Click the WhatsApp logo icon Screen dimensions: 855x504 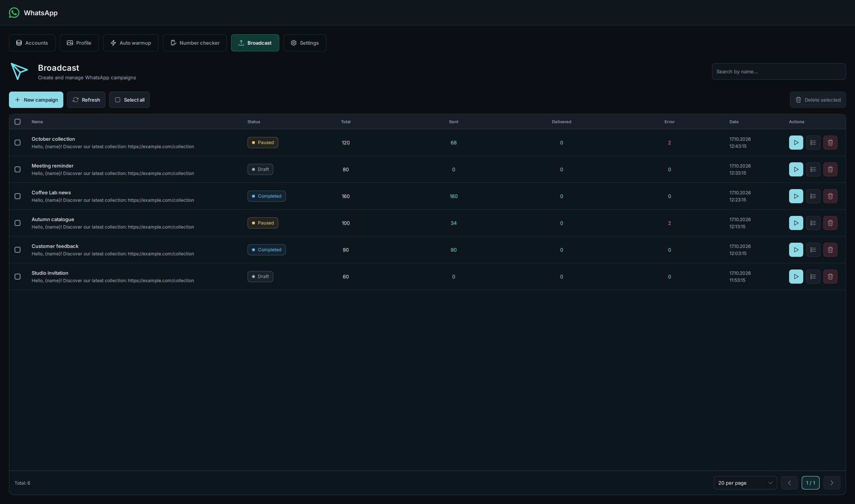point(14,13)
